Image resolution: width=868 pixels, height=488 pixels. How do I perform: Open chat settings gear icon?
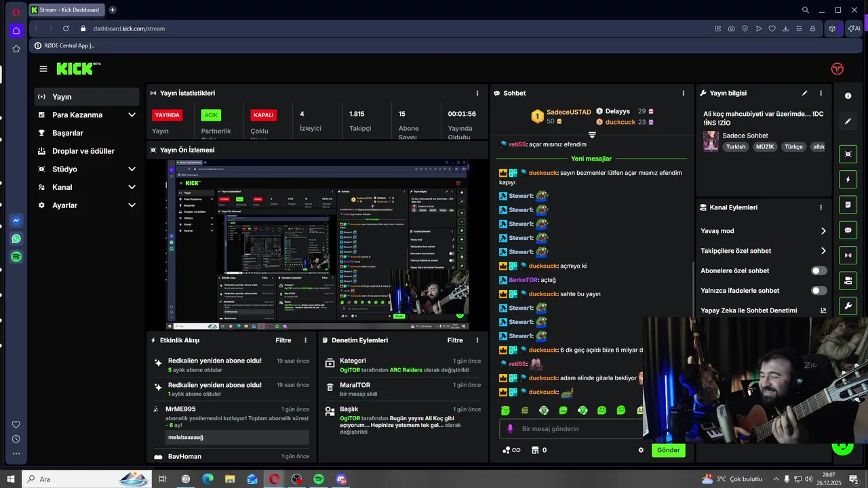pos(641,450)
